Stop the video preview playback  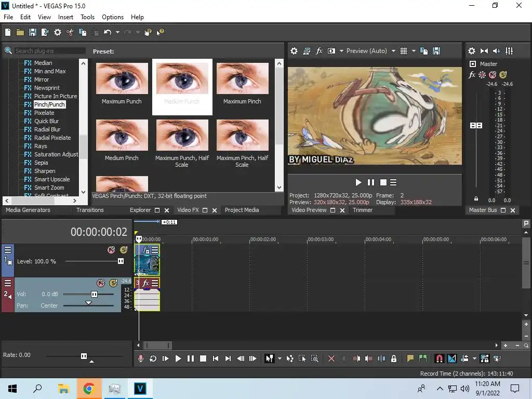point(383,182)
